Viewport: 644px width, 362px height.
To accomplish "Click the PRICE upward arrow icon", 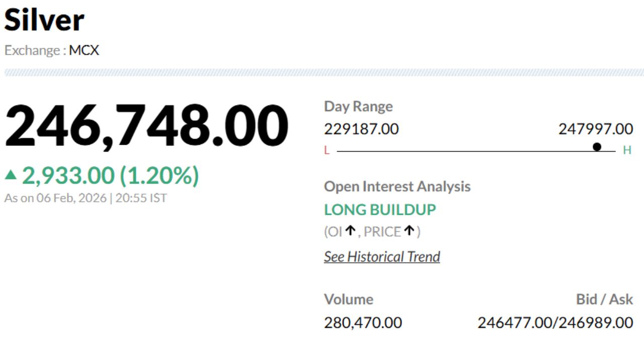I will (x=410, y=231).
